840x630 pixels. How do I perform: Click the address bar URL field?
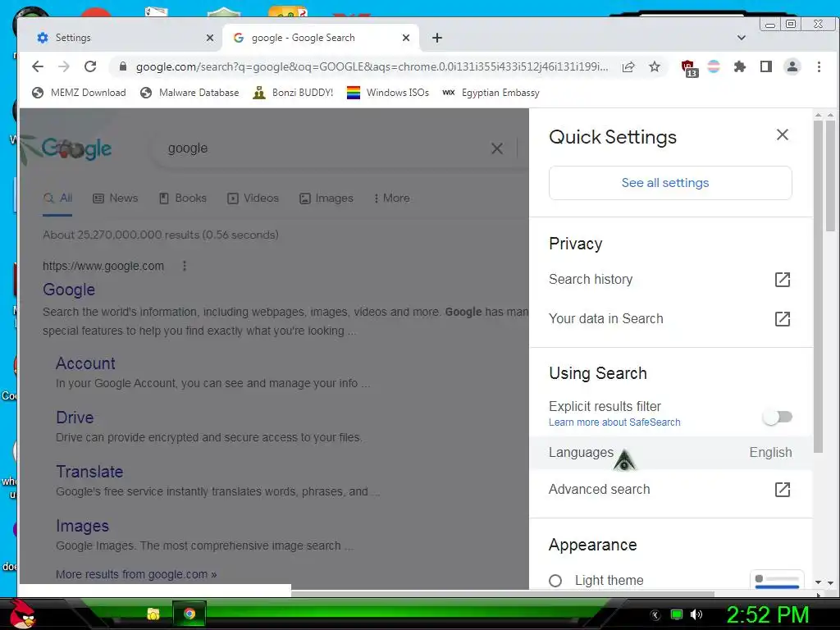click(x=372, y=66)
